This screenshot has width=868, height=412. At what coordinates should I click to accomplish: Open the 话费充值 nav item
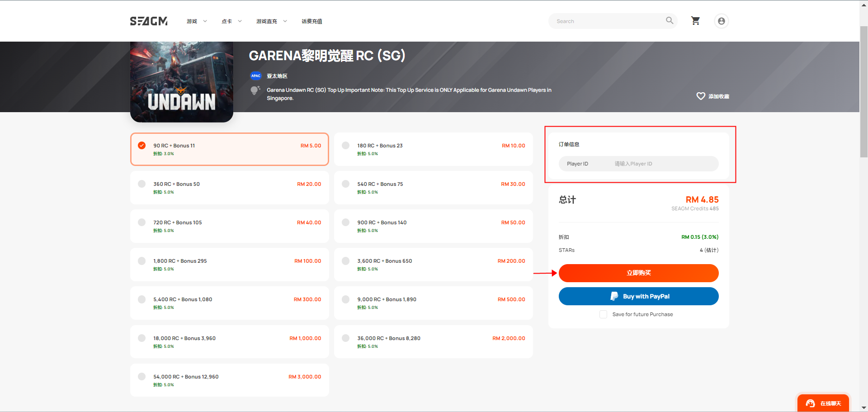click(x=312, y=21)
